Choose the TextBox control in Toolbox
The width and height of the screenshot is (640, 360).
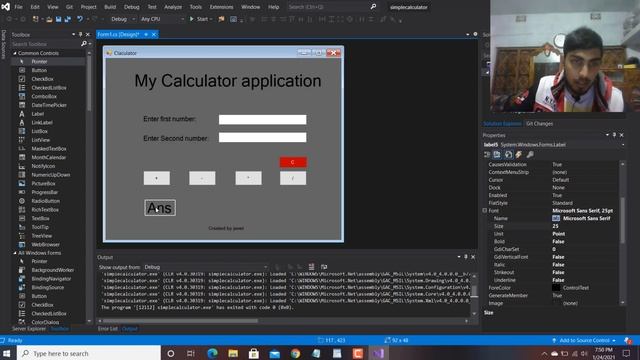40,218
